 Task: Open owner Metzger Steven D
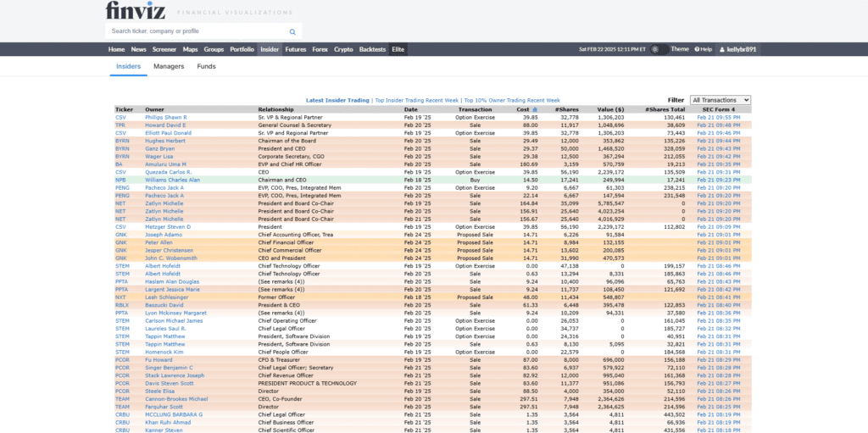coord(168,227)
